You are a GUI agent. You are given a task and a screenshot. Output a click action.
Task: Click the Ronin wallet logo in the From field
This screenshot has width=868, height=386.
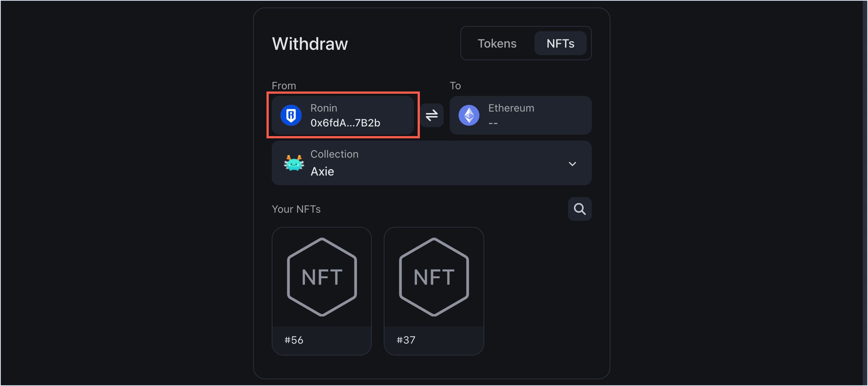[x=291, y=115]
